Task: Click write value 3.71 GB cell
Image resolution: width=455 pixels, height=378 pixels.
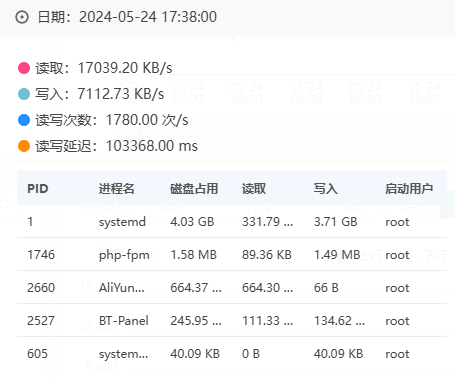Action: (336, 222)
